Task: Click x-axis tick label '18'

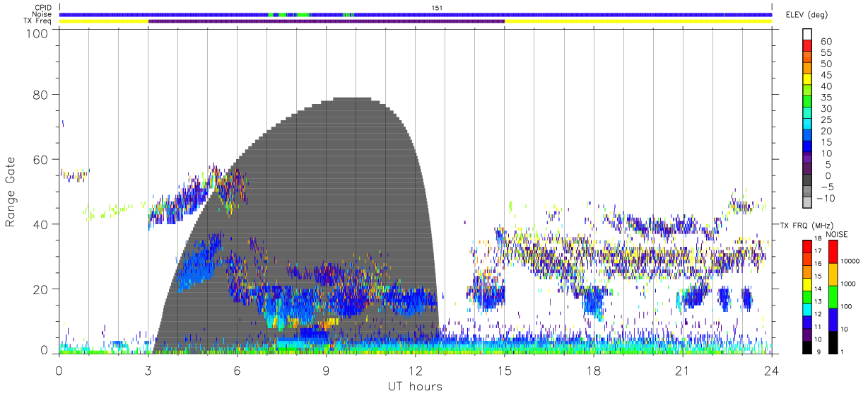Action: [594, 370]
